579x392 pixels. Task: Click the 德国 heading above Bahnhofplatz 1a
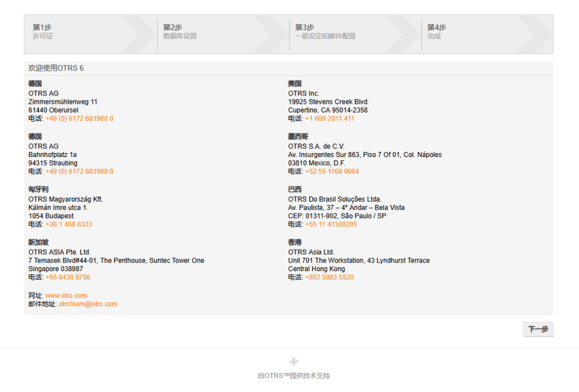coord(35,137)
